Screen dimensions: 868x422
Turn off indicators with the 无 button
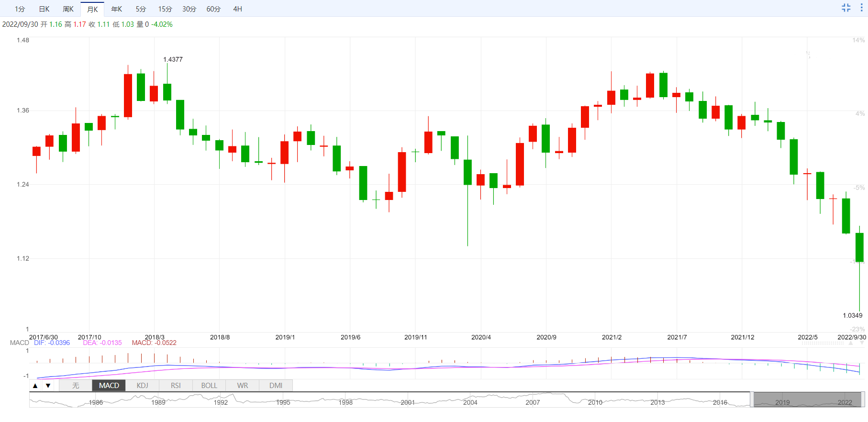click(76, 386)
